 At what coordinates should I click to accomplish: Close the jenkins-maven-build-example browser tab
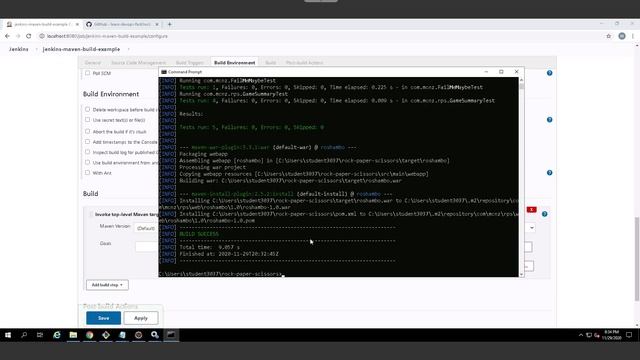pos(77,24)
